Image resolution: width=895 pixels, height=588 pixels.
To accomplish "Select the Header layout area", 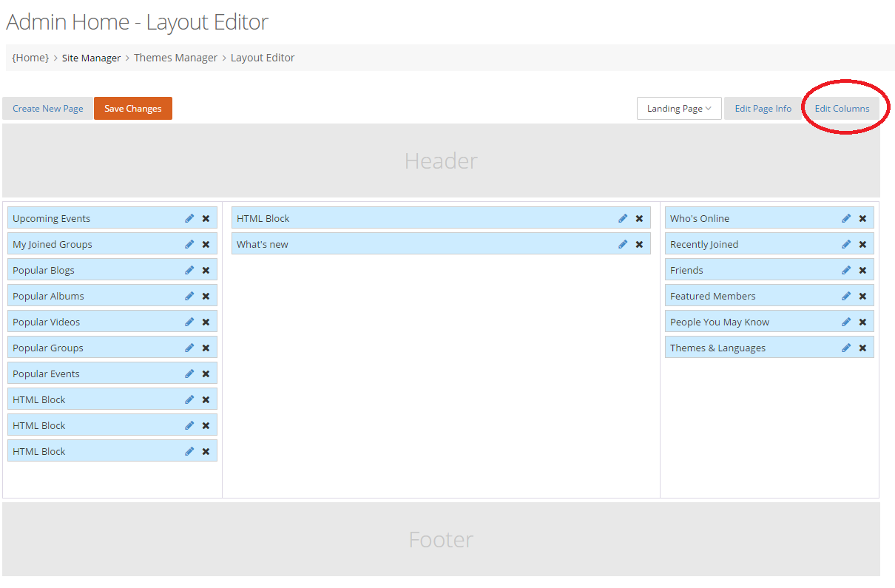I will (441, 160).
